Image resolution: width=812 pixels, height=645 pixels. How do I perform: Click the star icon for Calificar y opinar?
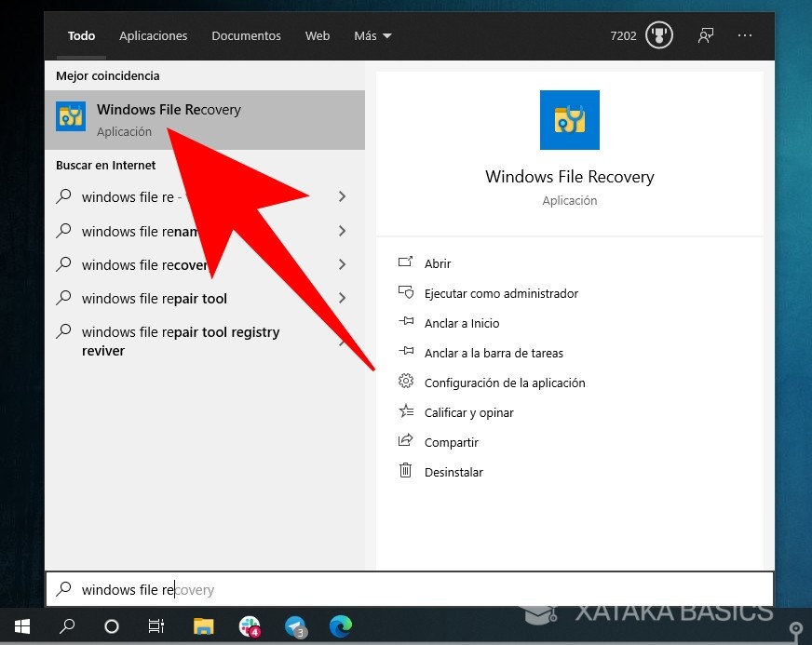tap(405, 411)
